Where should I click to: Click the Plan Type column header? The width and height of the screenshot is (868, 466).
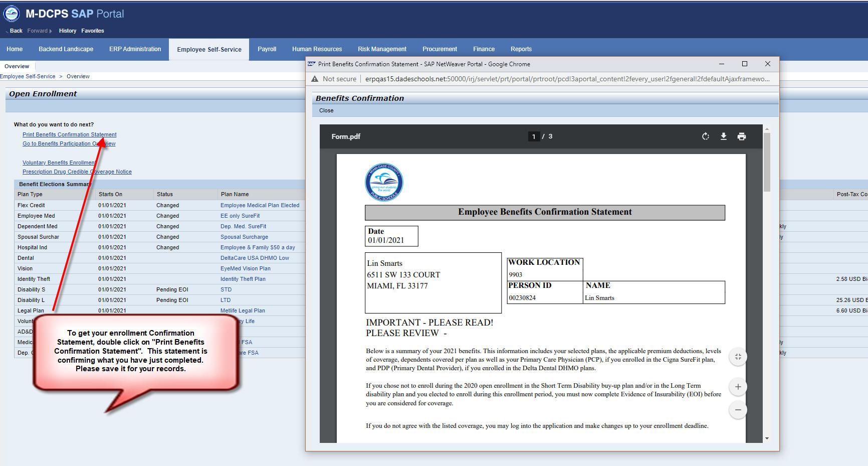(30, 194)
